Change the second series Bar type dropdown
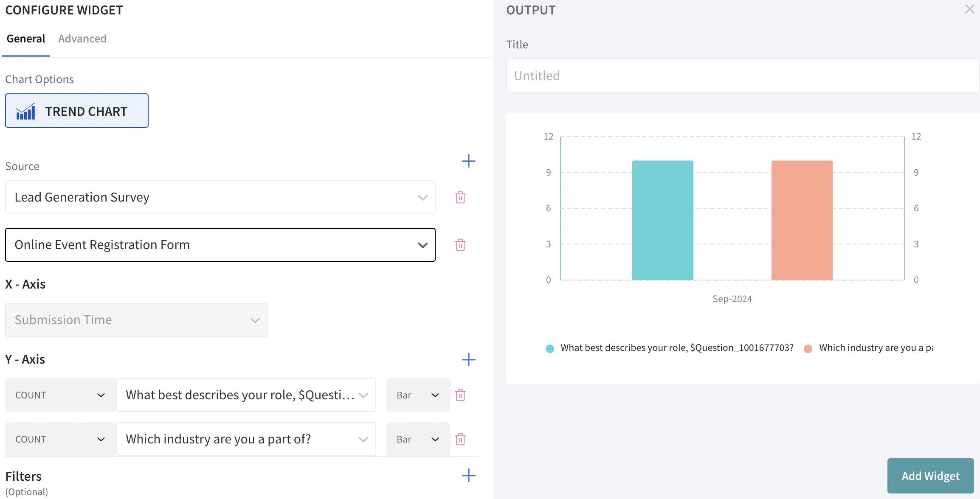The image size is (980, 499). point(418,439)
